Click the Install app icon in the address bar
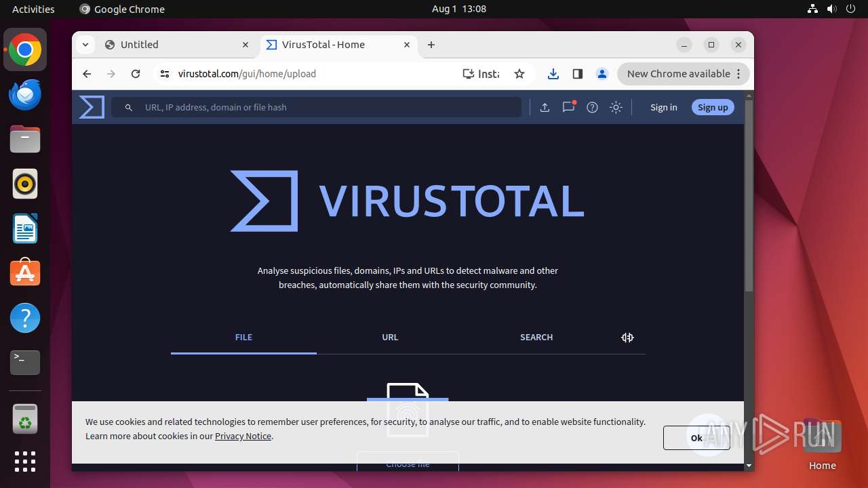868x488 pixels. point(481,74)
